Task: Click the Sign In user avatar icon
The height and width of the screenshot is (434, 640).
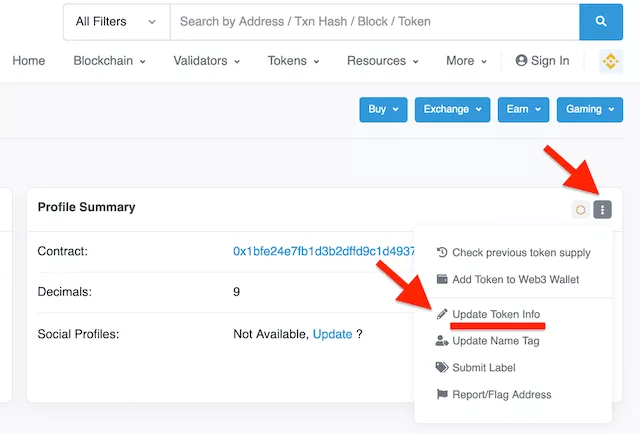Action: tap(521, 60)
